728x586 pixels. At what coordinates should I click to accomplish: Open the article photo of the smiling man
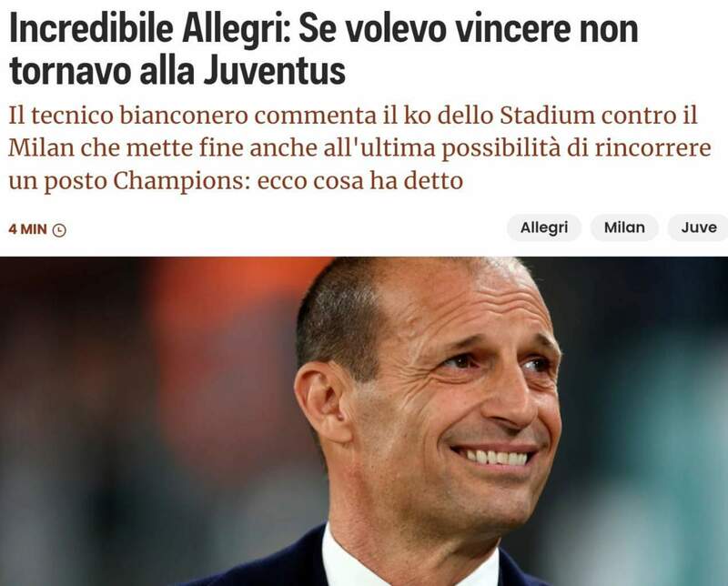364,421
